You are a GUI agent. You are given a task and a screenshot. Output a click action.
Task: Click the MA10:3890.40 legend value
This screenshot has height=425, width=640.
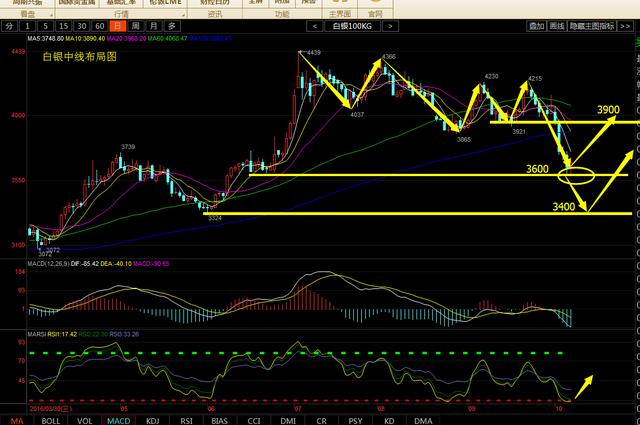(85, 38)
